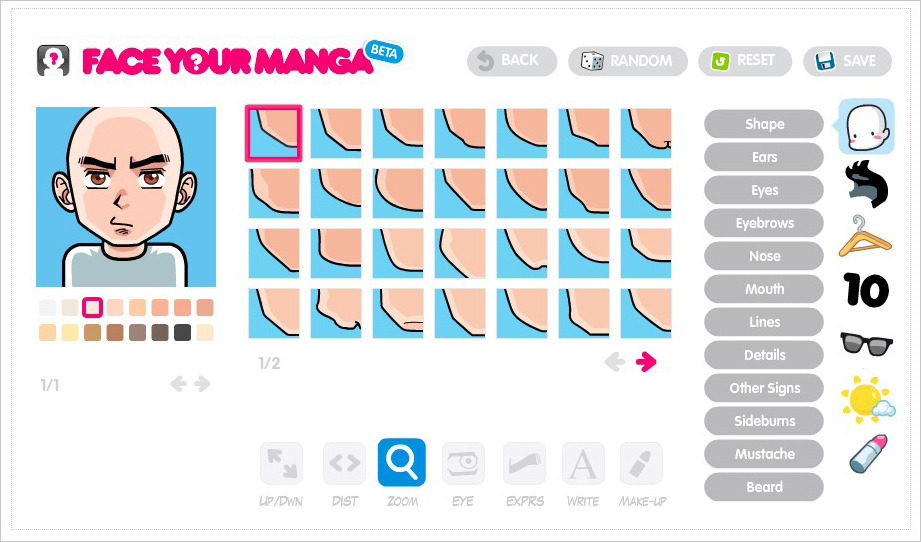Open the clothes hanger category
Viewport: 921px width, 542px height.
pos(865,236)
